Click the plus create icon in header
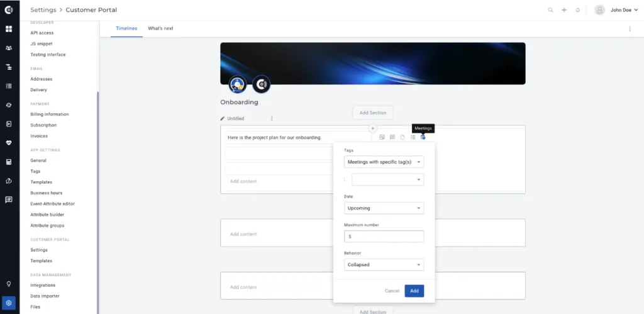 point(564,10)
